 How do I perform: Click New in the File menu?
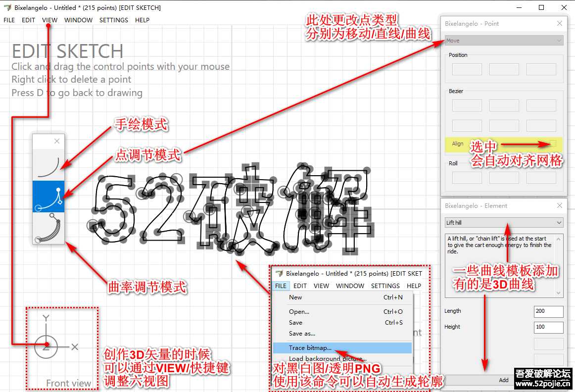coord(295,297)
